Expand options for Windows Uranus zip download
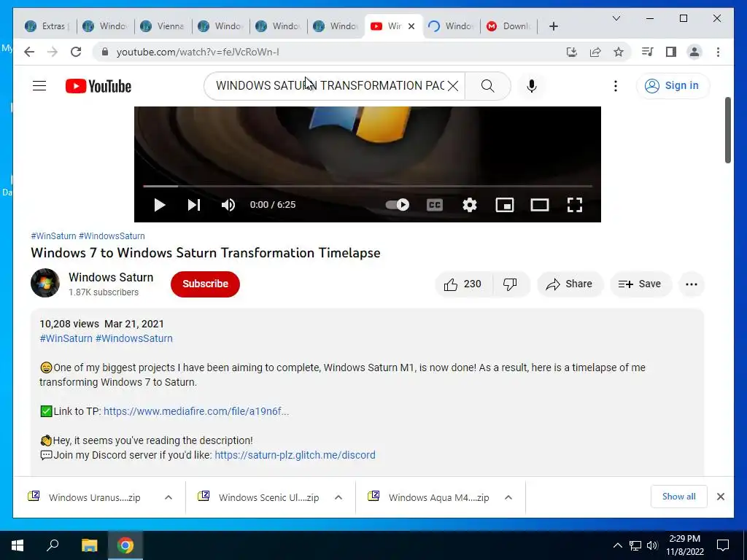The image size is (747, 560). tap(169, 497)
